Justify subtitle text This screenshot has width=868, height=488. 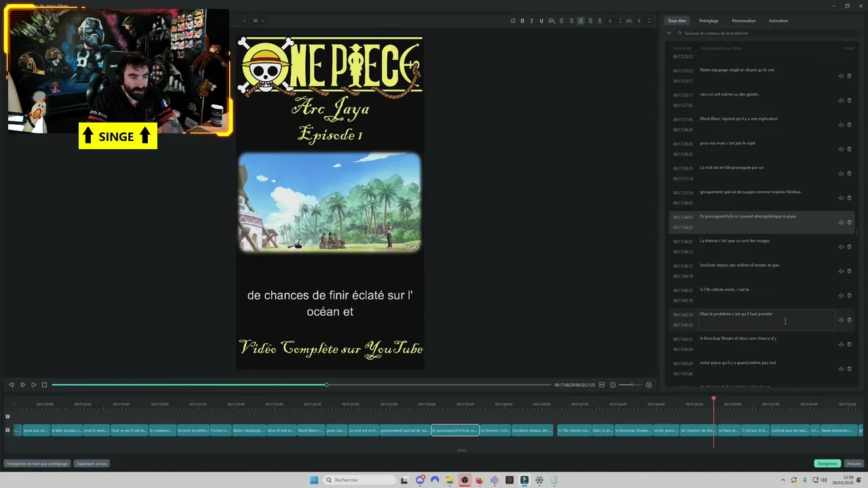[x=590, y=21]
